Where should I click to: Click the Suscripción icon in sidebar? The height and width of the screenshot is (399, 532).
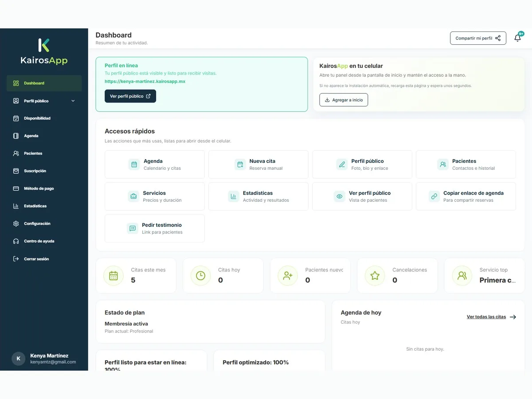click(16, 171)
